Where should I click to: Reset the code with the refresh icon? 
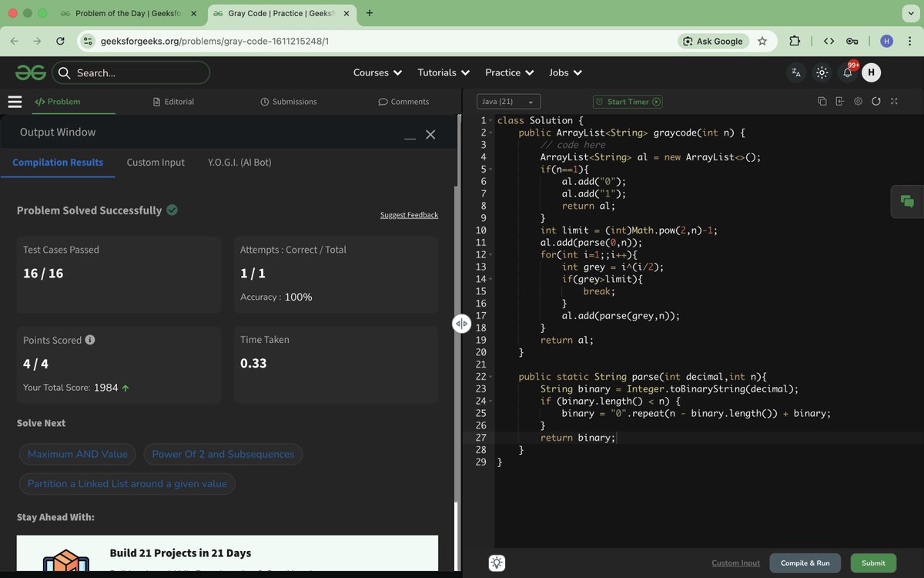point(875,102)
